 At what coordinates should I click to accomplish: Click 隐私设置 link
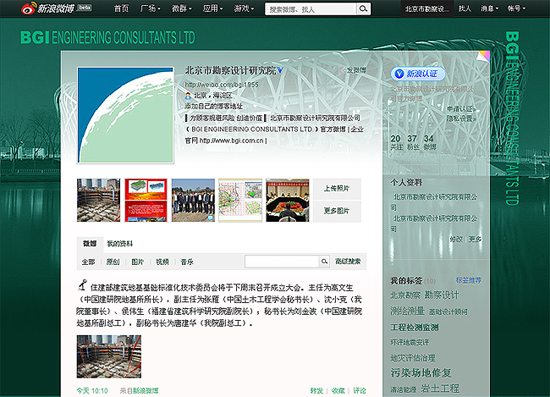[x=461, y=119]
